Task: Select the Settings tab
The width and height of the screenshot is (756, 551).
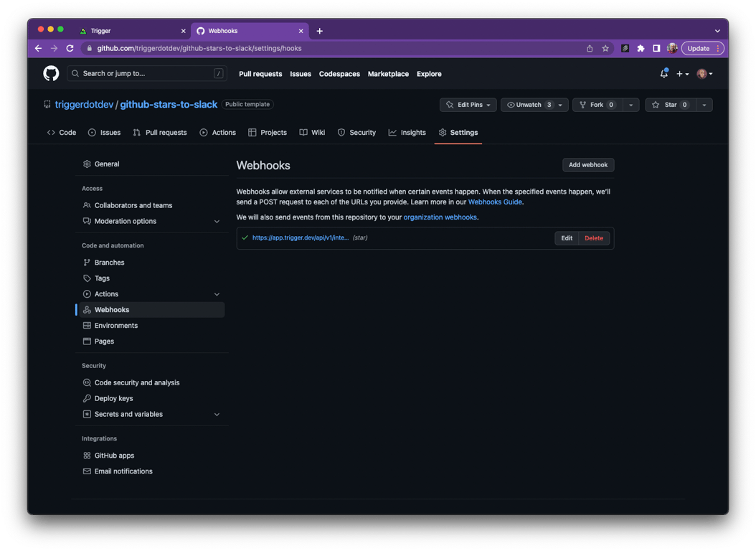Action: (x=458, y=133)
